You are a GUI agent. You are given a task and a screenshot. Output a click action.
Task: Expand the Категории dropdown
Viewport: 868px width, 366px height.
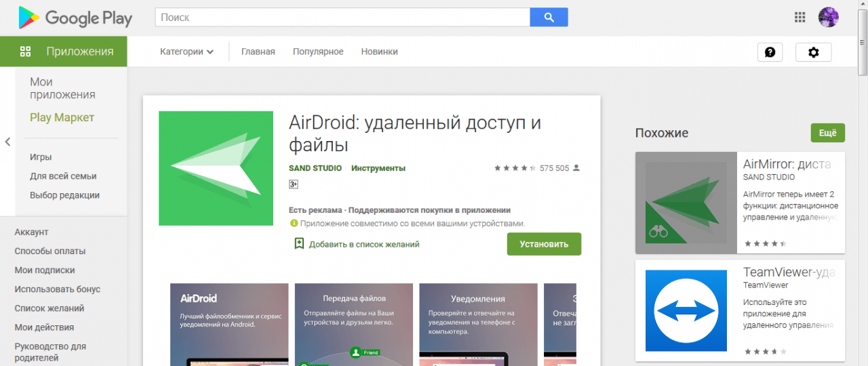pyautogui.click(x=186, y=52)
